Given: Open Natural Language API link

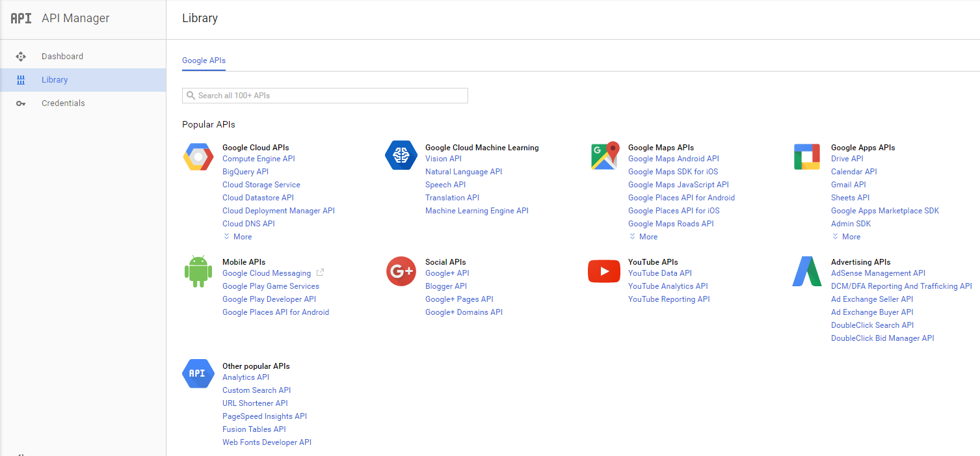Looking at the screenshot, I should pos(464,172).
